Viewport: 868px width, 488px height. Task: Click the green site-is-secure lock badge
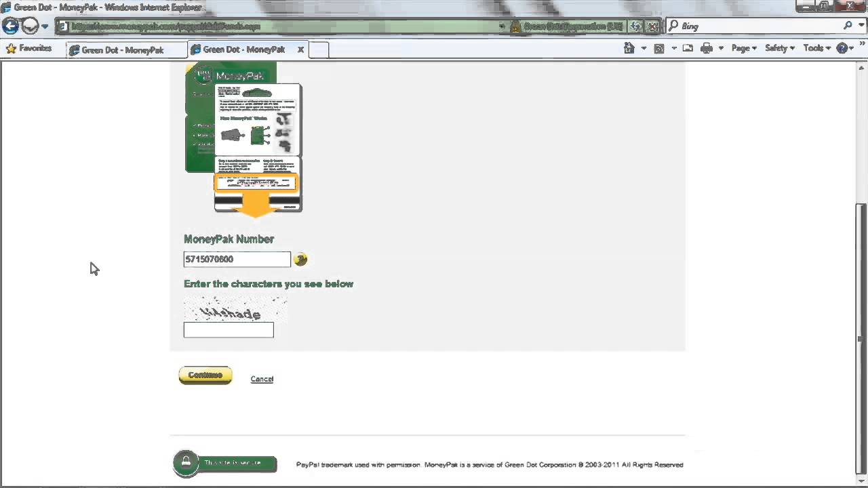(x=224, y=464)
